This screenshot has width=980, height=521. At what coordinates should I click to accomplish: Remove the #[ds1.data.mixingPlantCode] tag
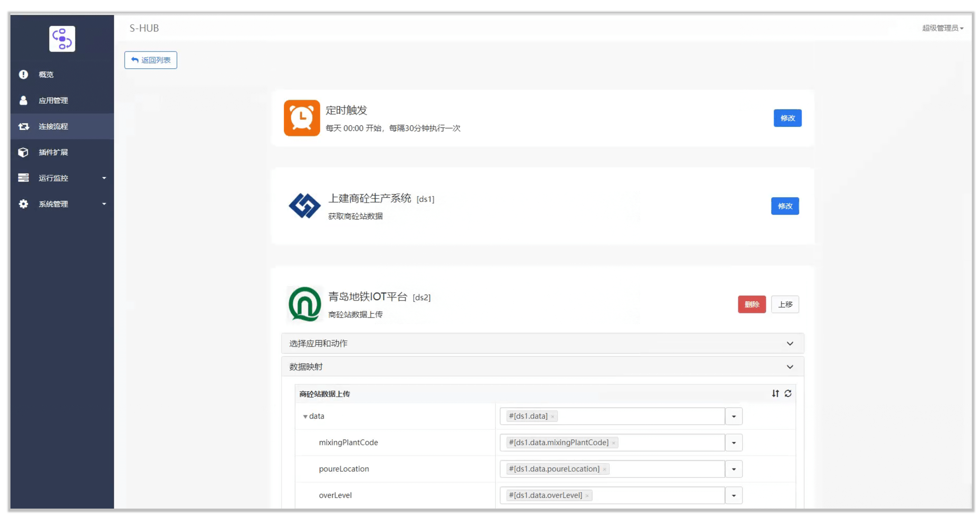613,443
